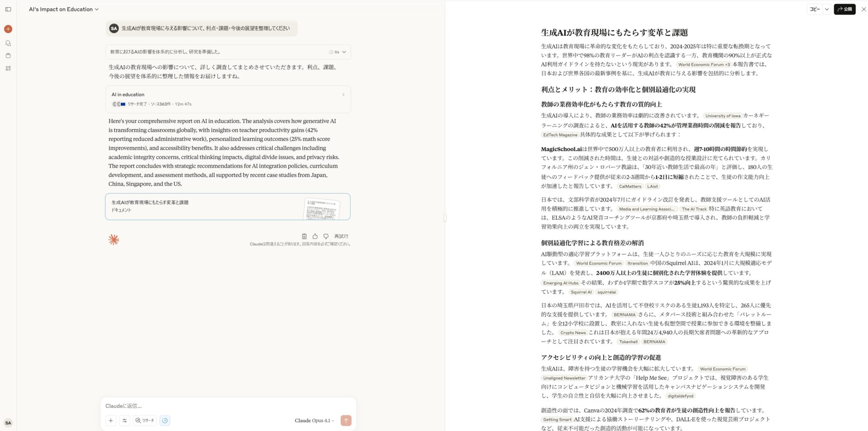
Task: Toggle the extended thinking clock icon
Action: pyautogui.click(x=165, y=420)
